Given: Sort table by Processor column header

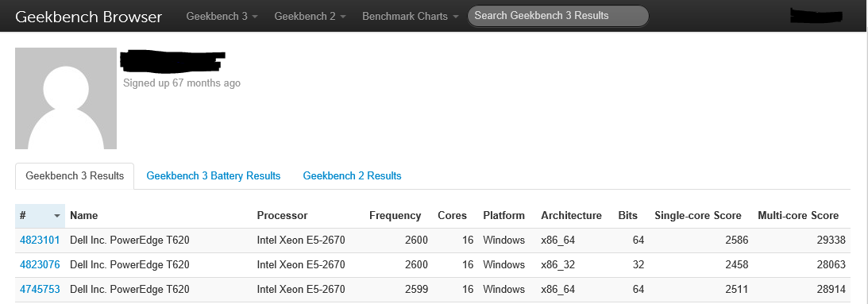Looking at the screenshot, I should coord(282,216).
